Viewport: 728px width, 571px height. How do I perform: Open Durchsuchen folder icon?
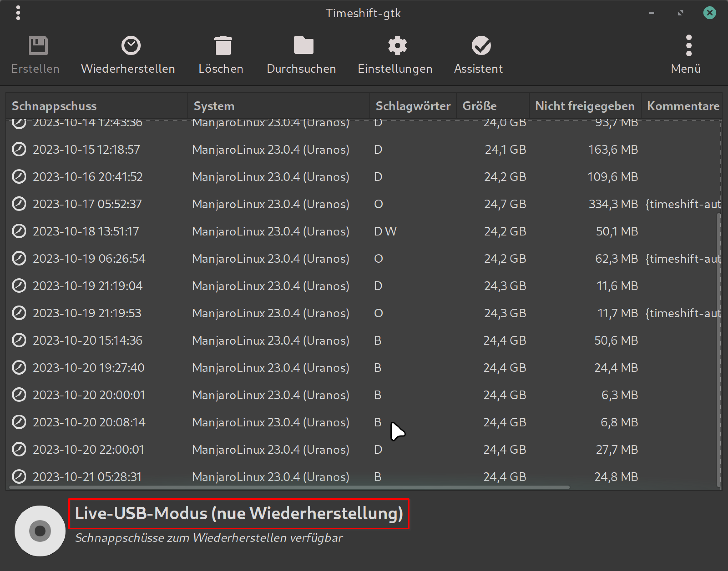(x=303, y=45)
